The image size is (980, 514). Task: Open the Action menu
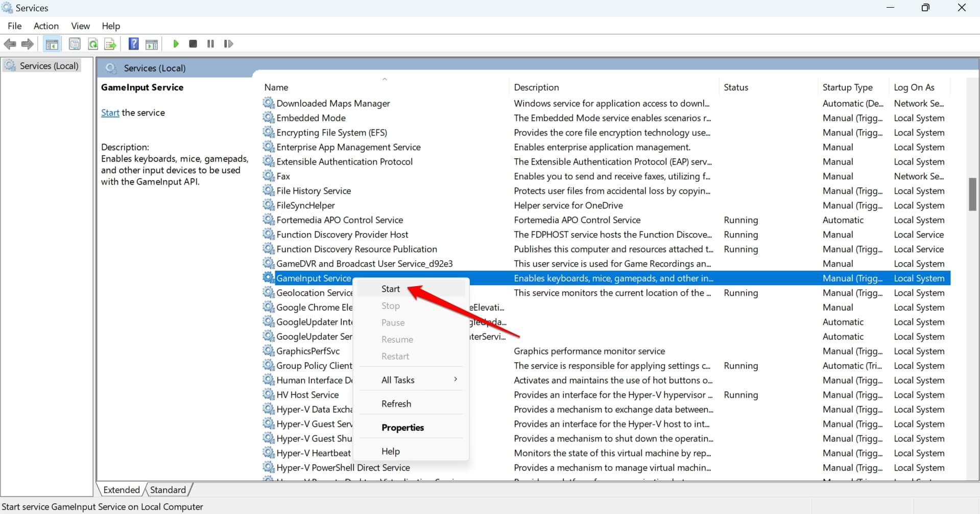tap(46, 26)
